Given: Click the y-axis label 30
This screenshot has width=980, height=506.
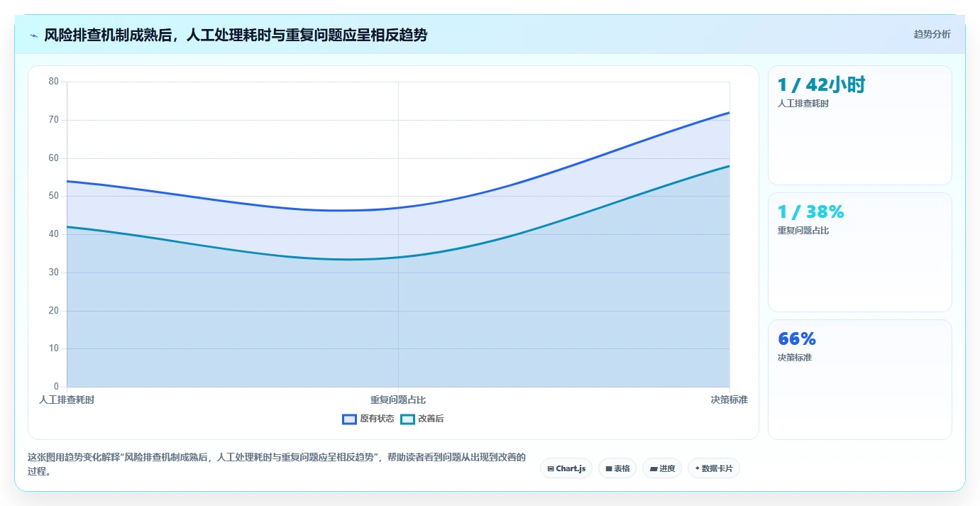Looking at the screenshot, I should pos(54,273).
